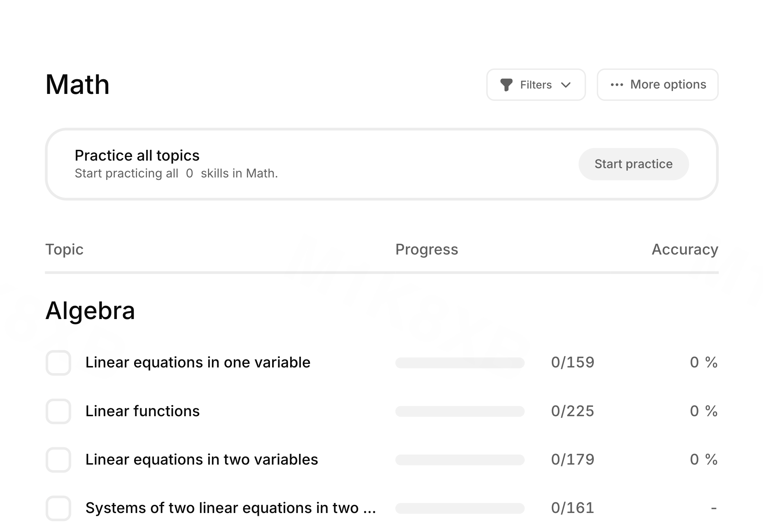Viewport: 763px width, 532px height.
Task: Check the Linear functions checkbox
Action: point(58,411)
